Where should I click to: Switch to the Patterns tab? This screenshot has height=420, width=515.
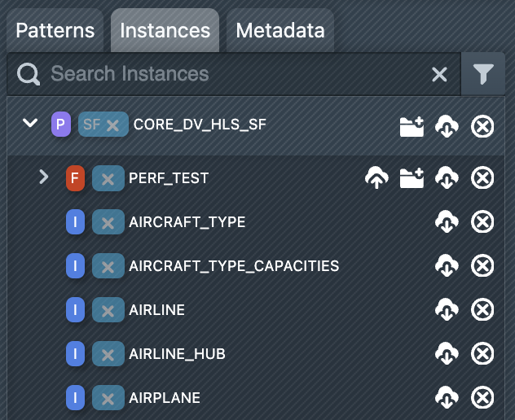tap(55, 31)
